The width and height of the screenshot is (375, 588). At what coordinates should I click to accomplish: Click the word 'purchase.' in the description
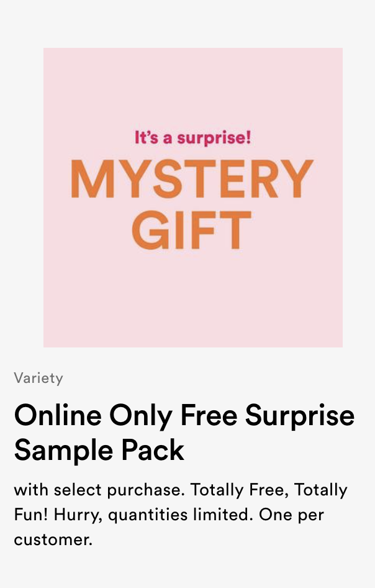coord(146,491)
